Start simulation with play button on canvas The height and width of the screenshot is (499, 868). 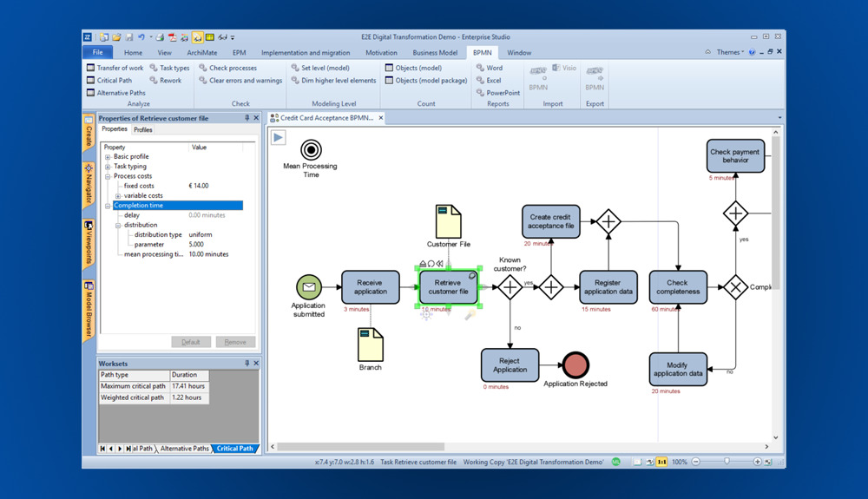point(279,137)
